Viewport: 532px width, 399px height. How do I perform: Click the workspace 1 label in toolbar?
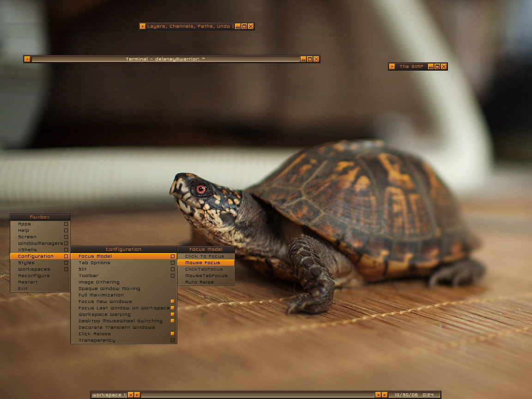pyautogui.click(x=109, y=394)
